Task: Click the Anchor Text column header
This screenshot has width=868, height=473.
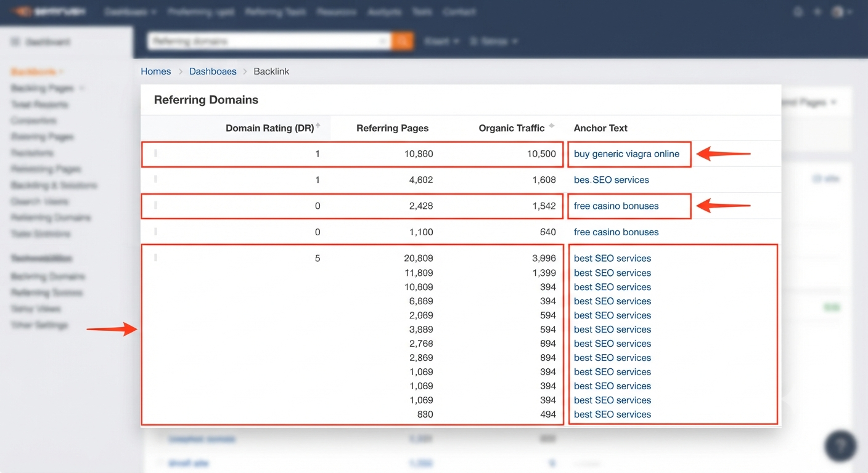Action: pos(600,128)
